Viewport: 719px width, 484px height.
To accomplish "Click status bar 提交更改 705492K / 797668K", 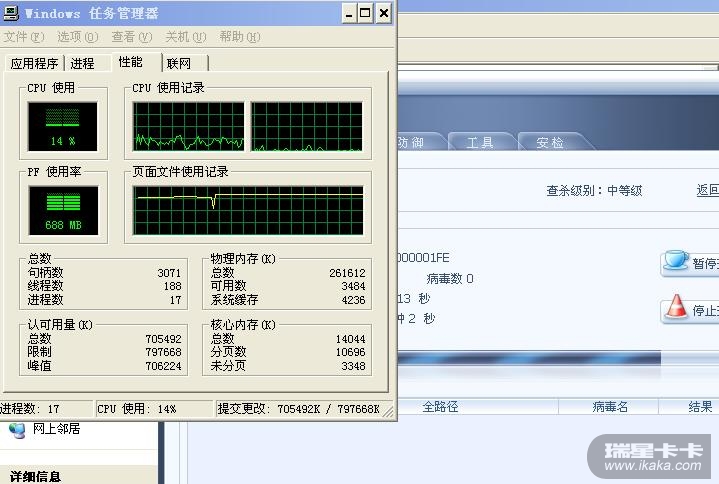I will pos(299,408).
